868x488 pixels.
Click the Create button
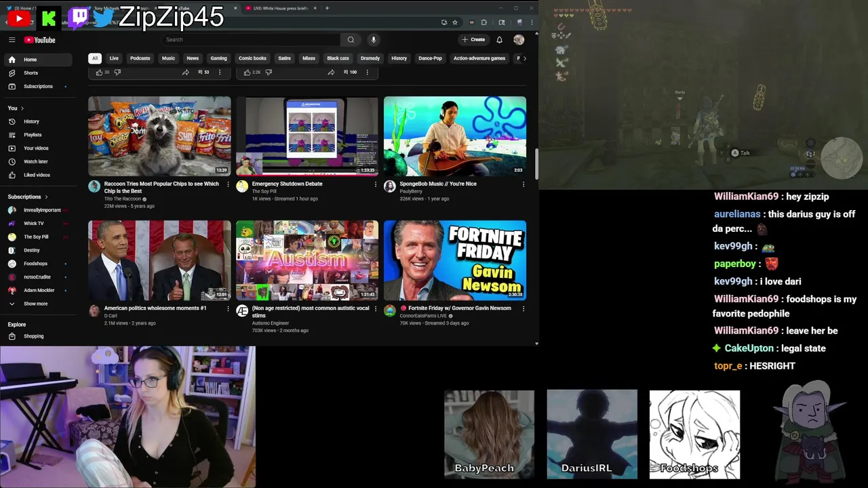tap(473, 40)
